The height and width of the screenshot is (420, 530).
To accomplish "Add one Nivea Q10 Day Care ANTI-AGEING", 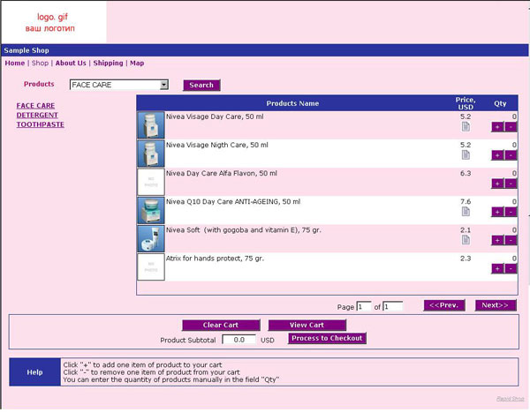I will (497, 212).
